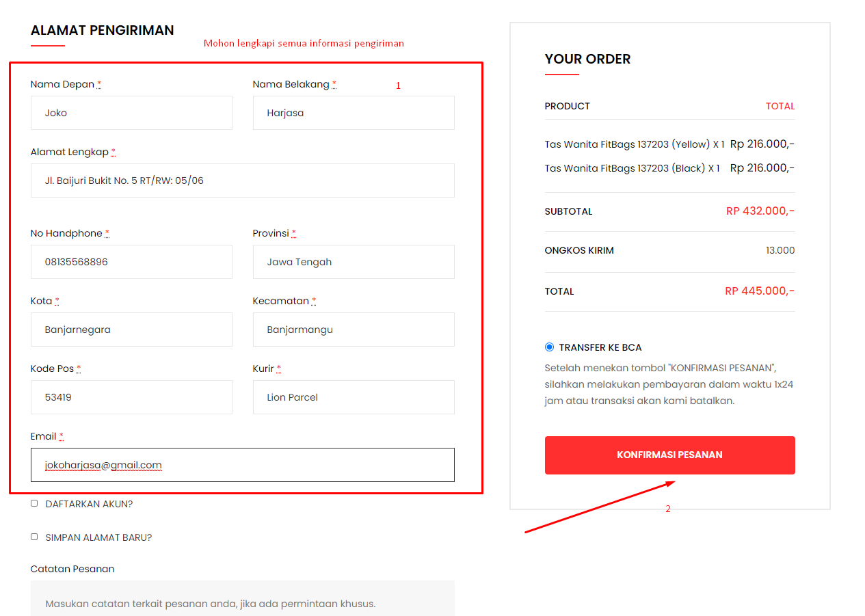The height and width of the screenshot is (616, 865).
Task: Click the Black FitBags product line
Action: (632, 168)
